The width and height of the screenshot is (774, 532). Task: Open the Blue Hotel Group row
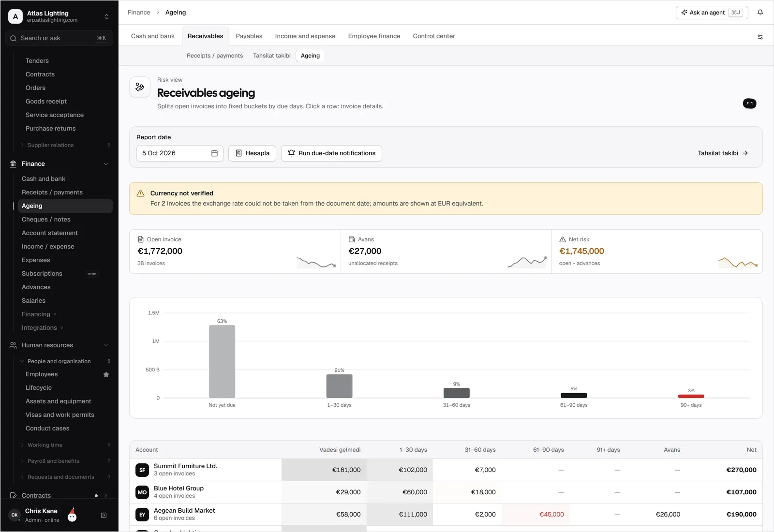coord(446,492)
